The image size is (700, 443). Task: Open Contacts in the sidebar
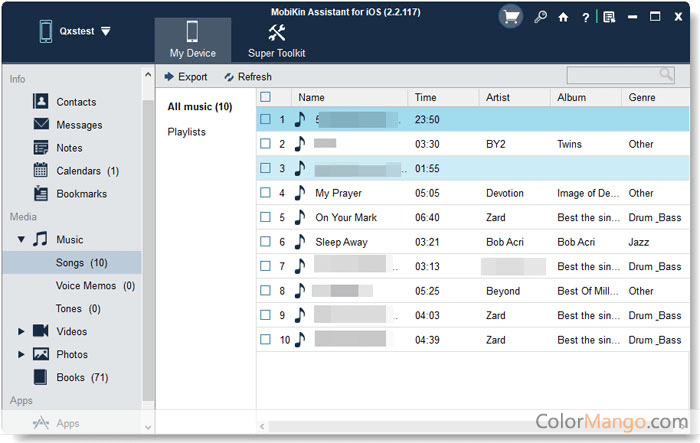click(76, 102)
